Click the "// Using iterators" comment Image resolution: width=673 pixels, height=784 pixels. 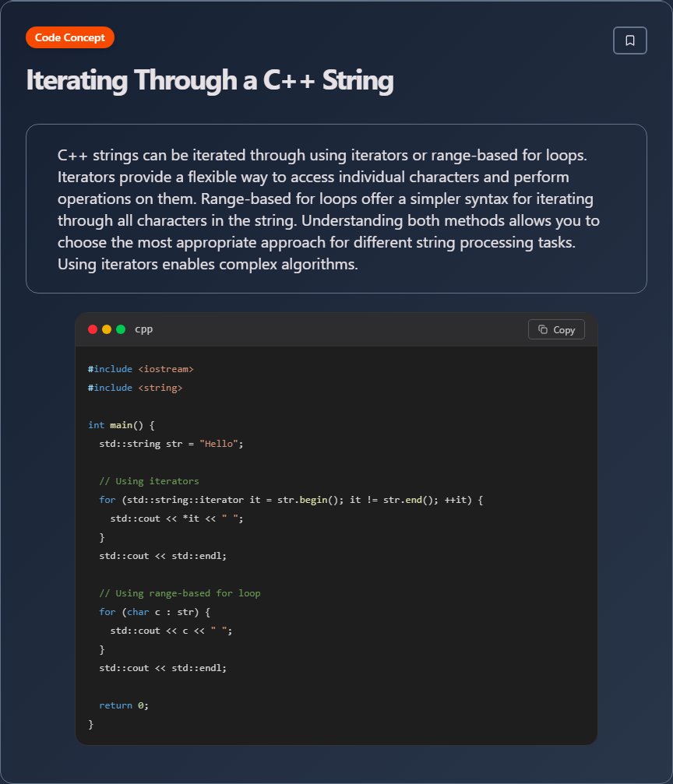tap(149, 481)
